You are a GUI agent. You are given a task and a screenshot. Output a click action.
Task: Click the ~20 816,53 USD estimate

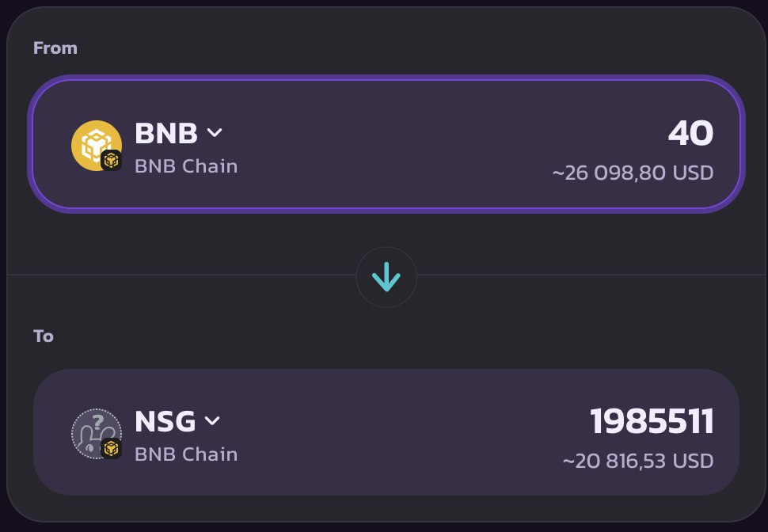637,460
